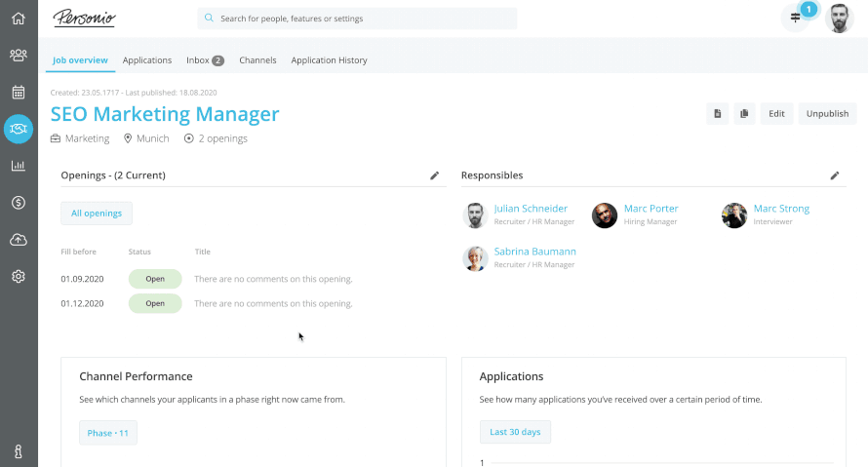Open the Payroll dollar icon in sidebar
The height and width of the screenshot is (467, 868).
tap(18, 203)
